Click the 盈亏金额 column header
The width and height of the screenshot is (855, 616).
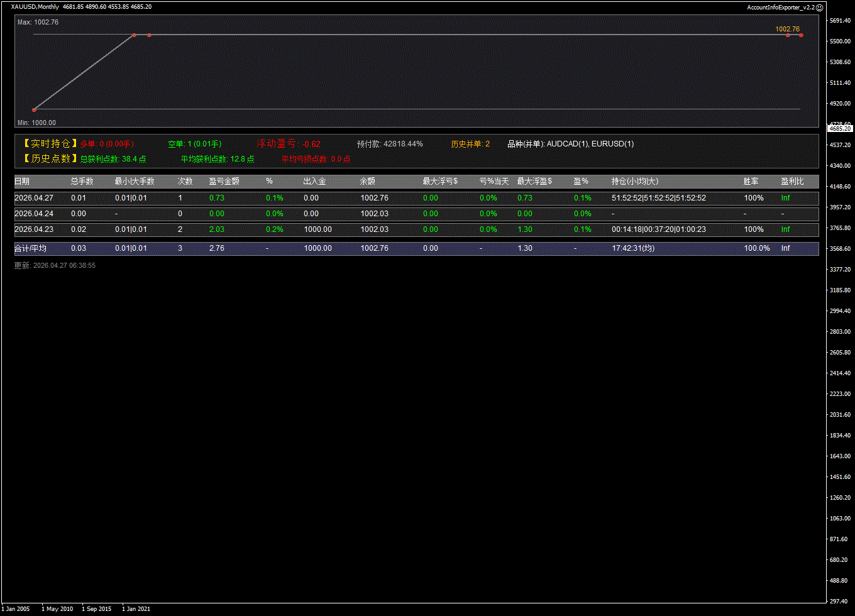point(224,181)
